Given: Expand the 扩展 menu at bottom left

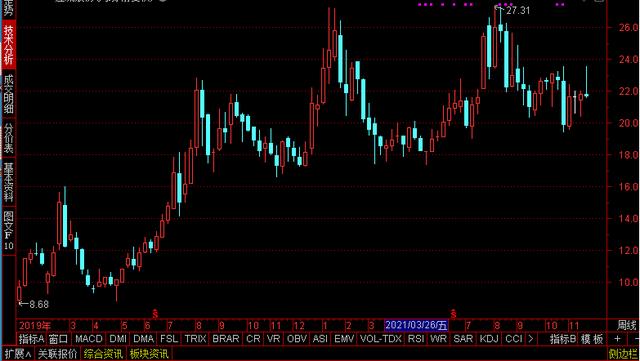Looking at the screenshot, I should point(18,354).
